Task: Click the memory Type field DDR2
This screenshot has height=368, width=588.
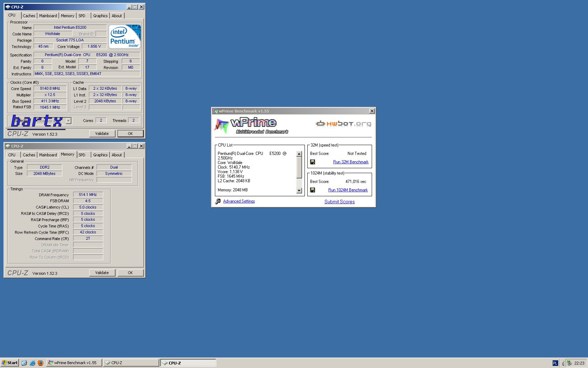Action: point(44,167)
